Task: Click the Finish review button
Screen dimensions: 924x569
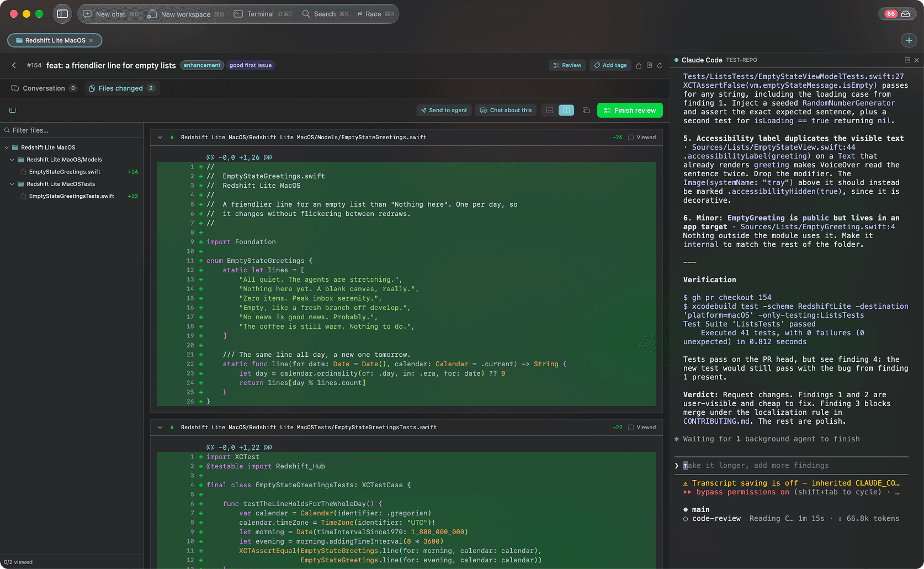Action: click(630, 110)
